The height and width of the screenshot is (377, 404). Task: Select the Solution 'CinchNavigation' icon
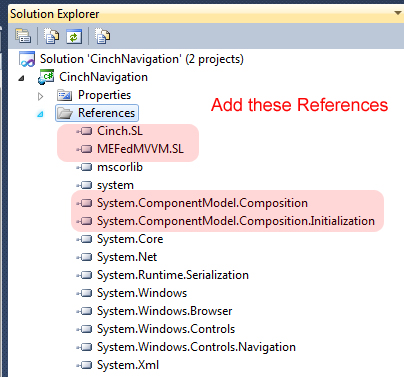(x=27, y=59)
